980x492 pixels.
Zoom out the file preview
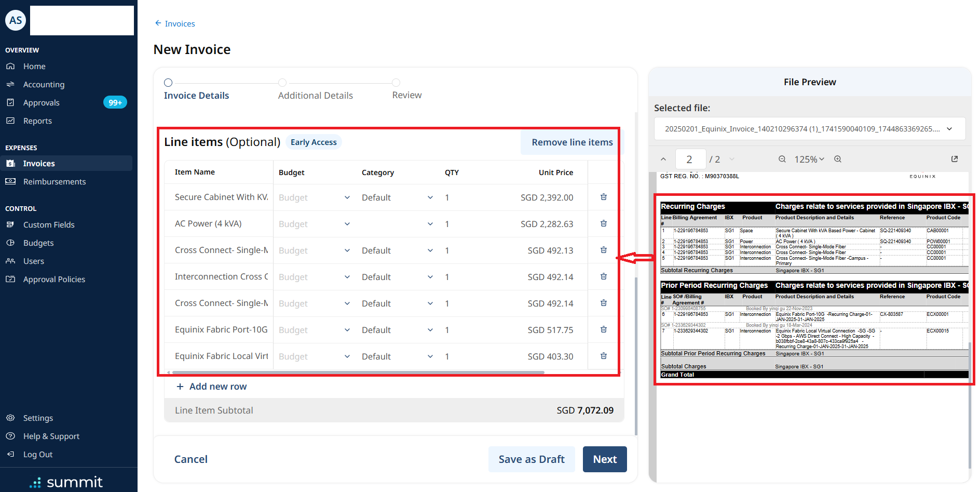(782, 159)
